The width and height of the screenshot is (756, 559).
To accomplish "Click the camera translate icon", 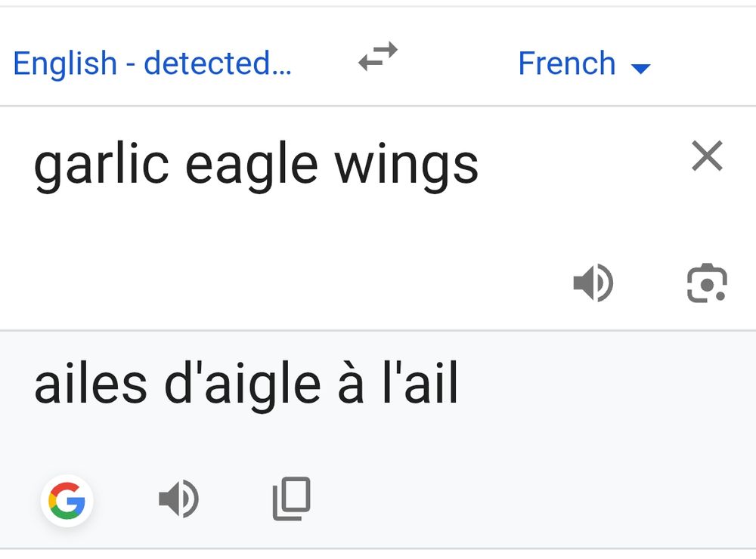I will [x=707, y=285].
